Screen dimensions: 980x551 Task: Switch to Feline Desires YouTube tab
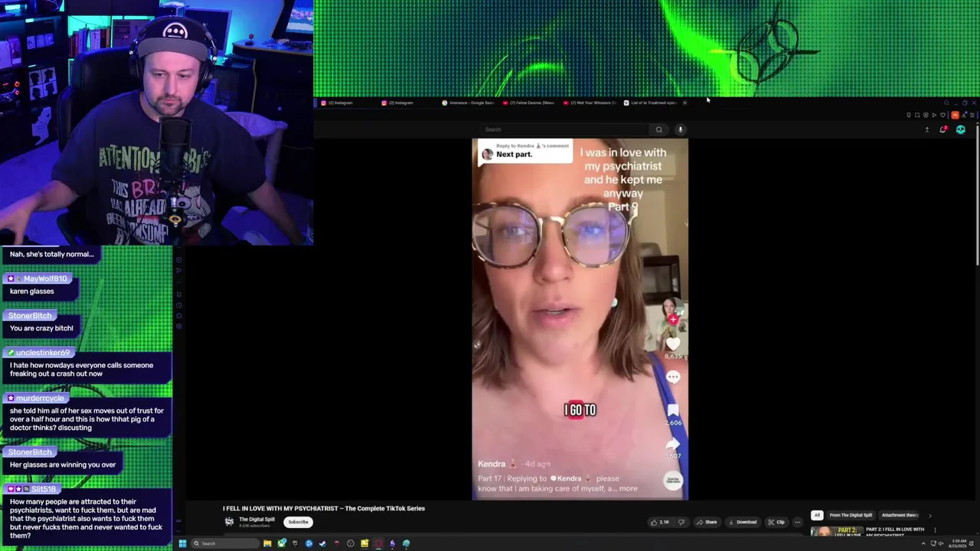tap(528, 103)
